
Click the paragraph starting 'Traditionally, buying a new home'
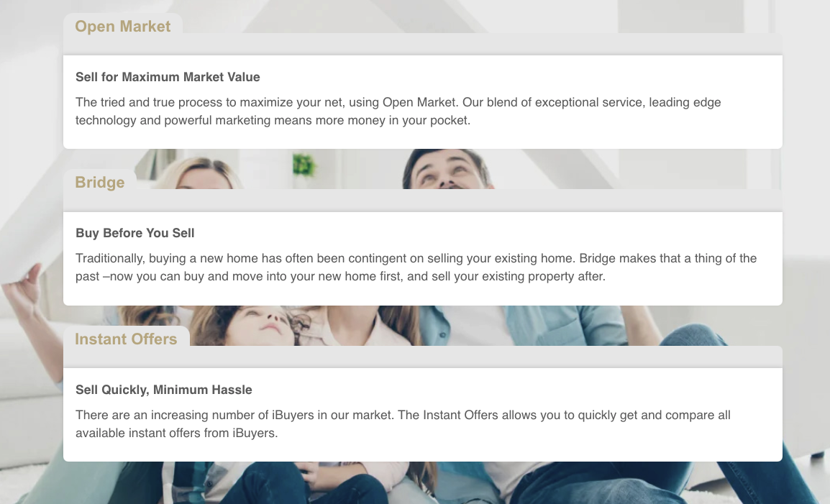(416, 267)
